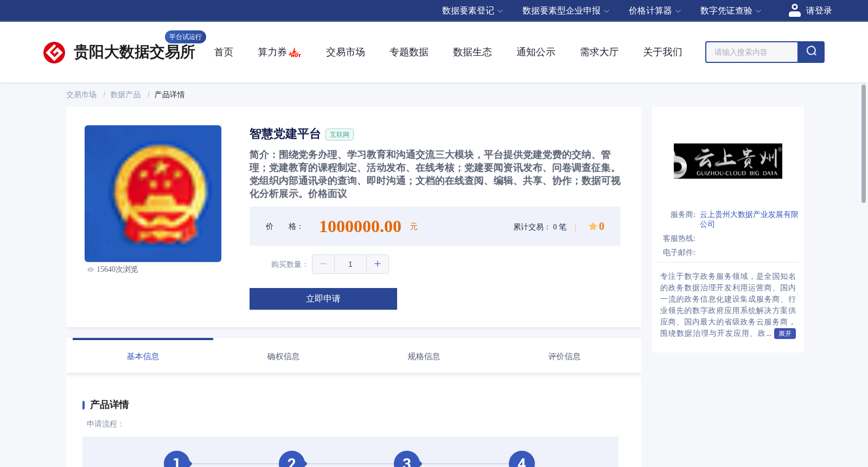This screenshot has width=868, height=467.
Task: Click the 客服热线 label
Action: [x=679, y=239]
